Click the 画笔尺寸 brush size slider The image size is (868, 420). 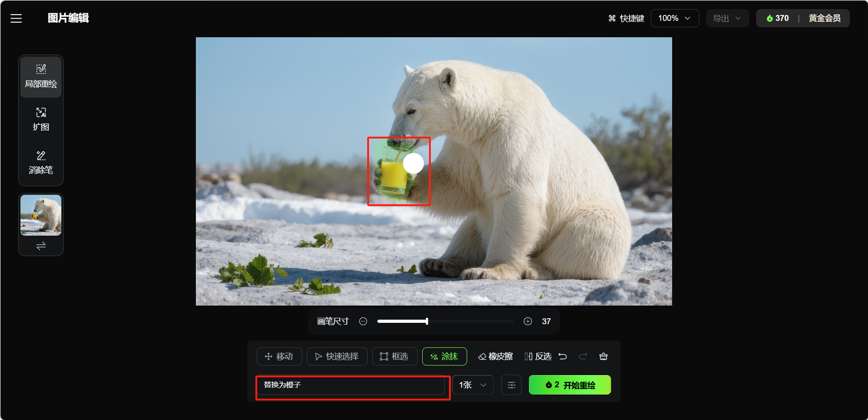tap(445, 321)
